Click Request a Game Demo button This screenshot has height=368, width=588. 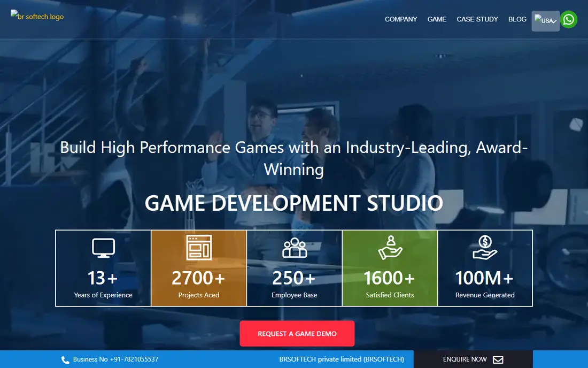tap(297, 333)
